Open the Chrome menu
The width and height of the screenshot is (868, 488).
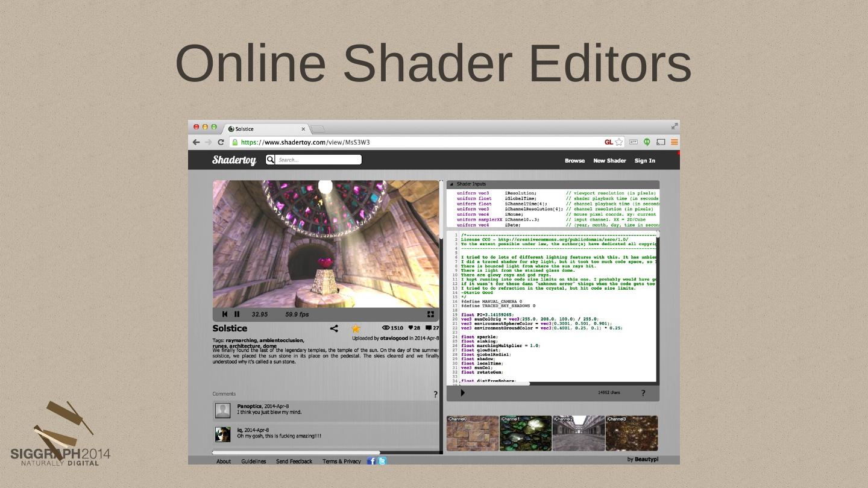[675, 142]
